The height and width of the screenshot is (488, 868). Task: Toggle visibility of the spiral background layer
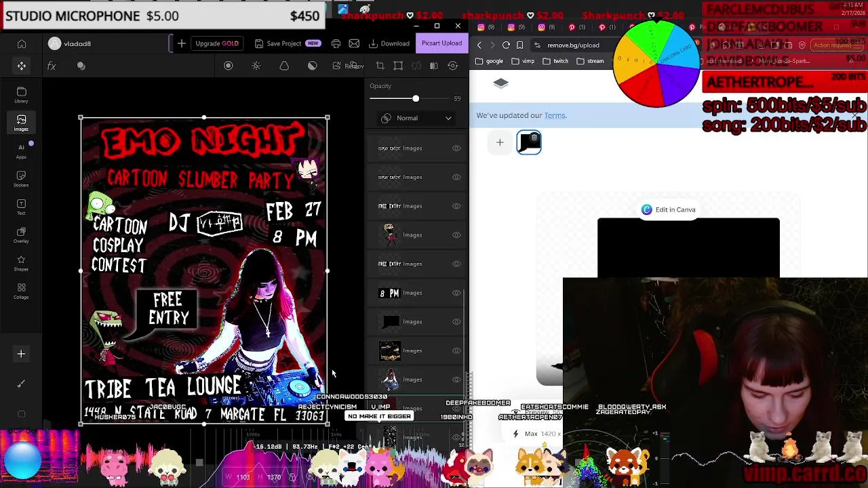coord(456,350)
